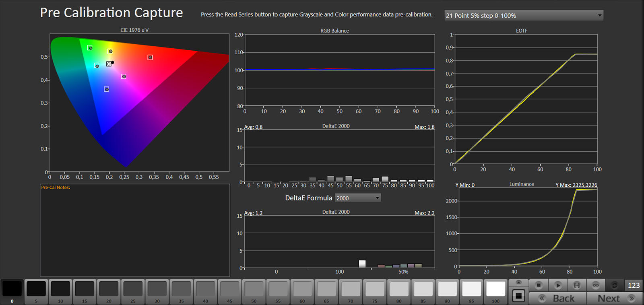Open the DeltaE Formula 2000 dropdown
Screen dimensions: 644x305
pyautogui.click(x=358, y=198)
